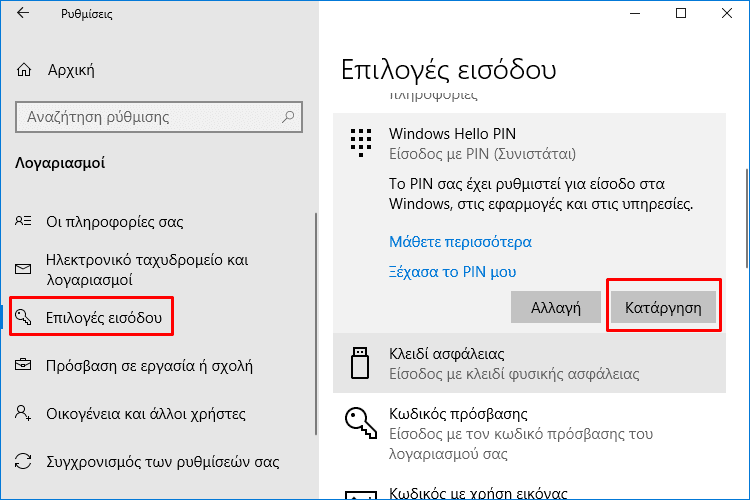Click the search magnifier icon
The height and width of the screenshot is (500, 750).
point(288,116)
